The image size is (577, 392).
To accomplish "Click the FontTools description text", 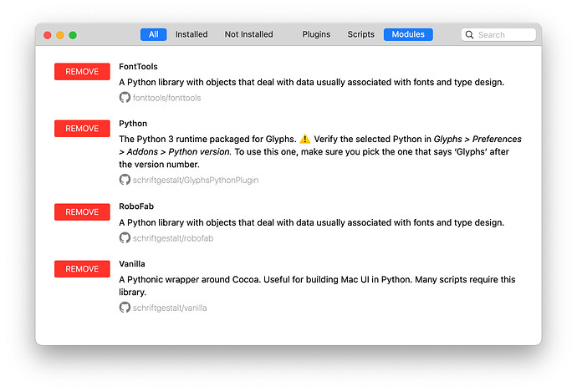I will [x=311, y=82].
